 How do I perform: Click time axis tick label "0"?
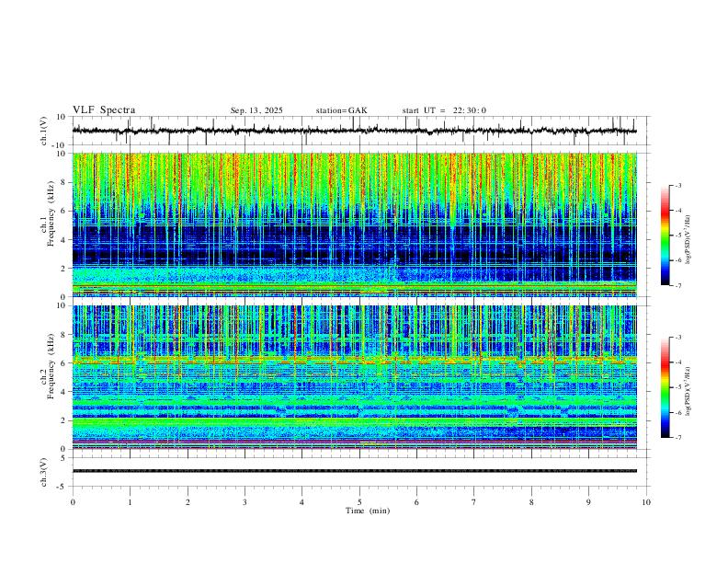click(x=73, y=502)
